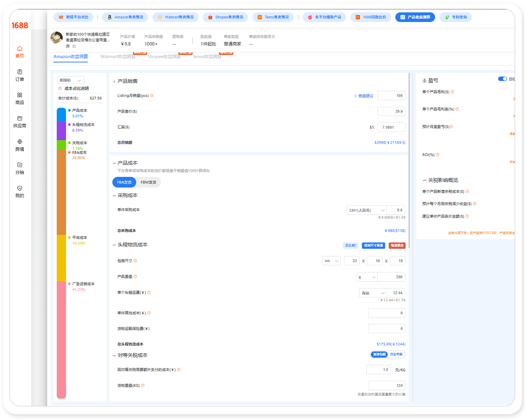Click the star favorite icon under product title
525x420 pixels.
(x=74, y=46)
